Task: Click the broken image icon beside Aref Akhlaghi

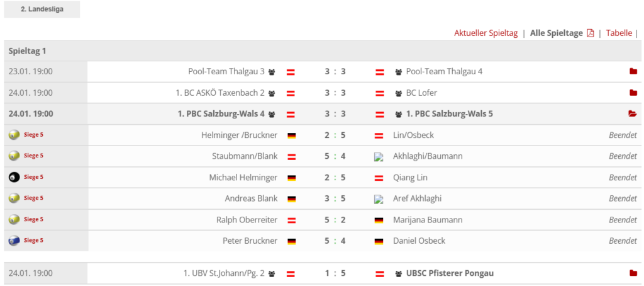Action: tap(379, 199)
